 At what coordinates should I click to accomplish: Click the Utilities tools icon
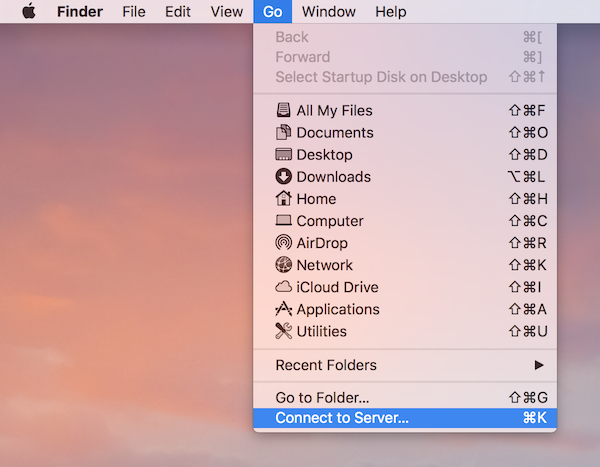click(x=283, y=331)
